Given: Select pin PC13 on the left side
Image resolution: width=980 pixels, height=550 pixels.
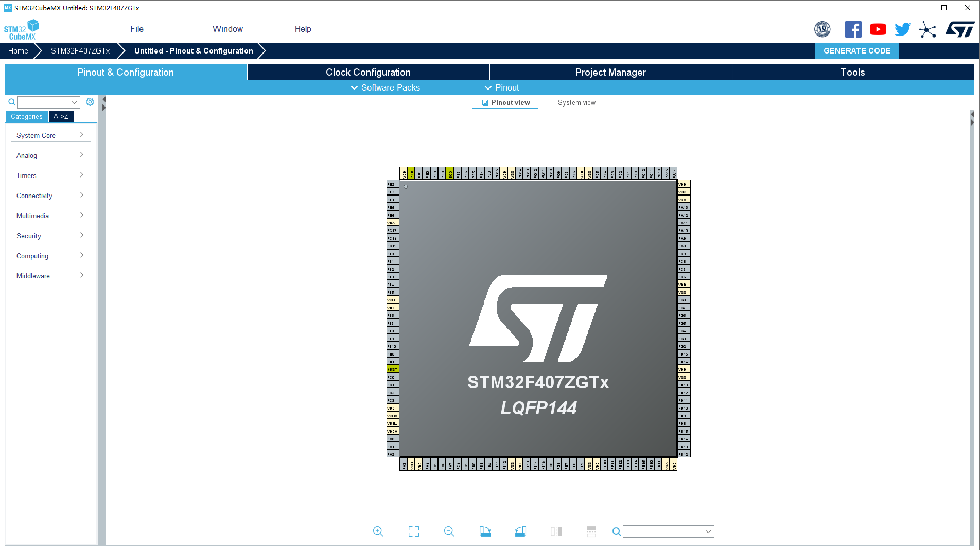Looking at the screenshot, I should coord(393,230).
